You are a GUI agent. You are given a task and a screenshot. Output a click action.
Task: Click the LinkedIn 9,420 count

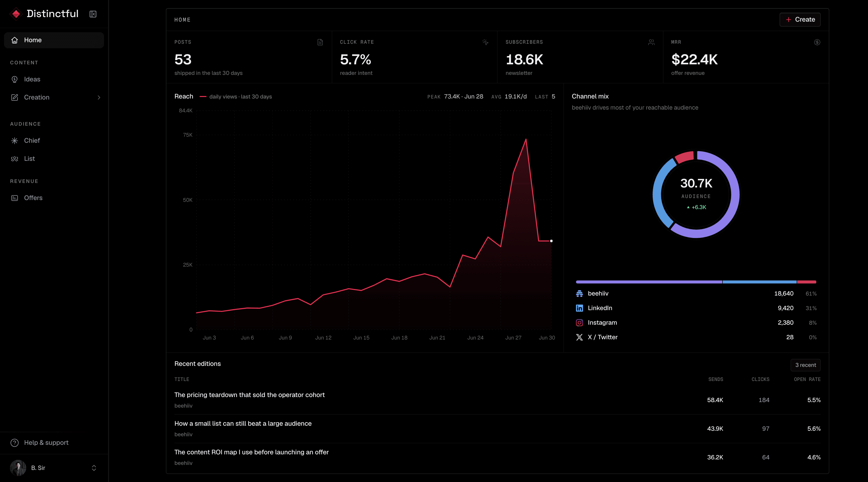[x=785, y=308]
